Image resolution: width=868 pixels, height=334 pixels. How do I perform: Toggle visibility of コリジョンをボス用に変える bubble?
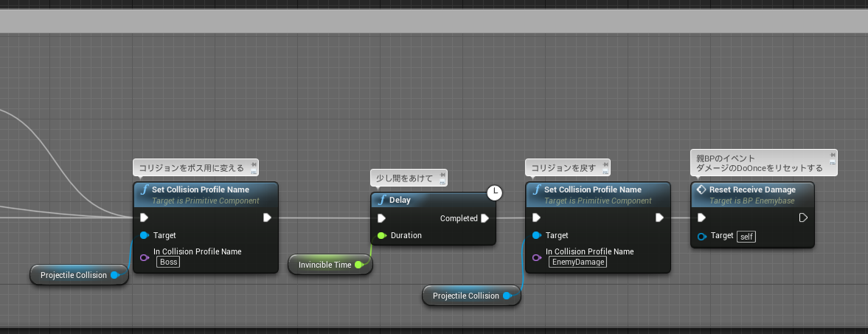[254, 172]
